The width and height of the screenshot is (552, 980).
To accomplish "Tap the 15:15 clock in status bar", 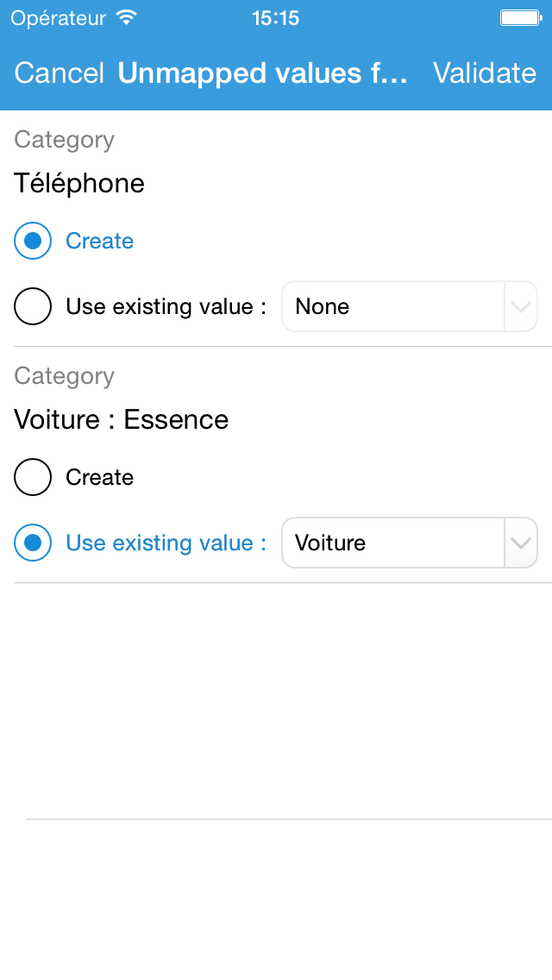I will (x=275, y=18).
